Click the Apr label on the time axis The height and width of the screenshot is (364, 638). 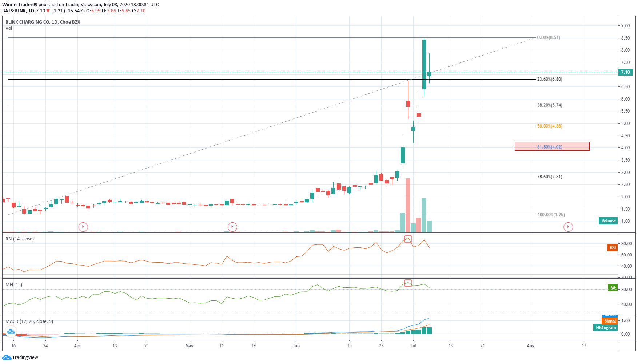coord(77,346)
